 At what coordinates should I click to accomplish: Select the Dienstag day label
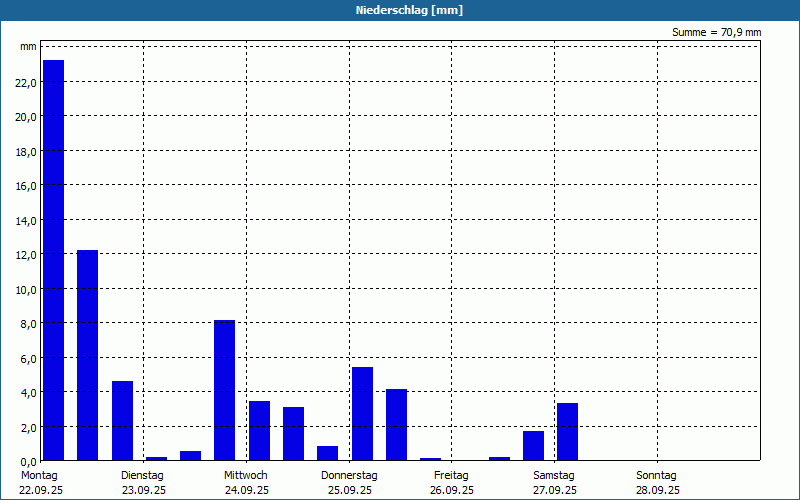click(x=142, y=476)
